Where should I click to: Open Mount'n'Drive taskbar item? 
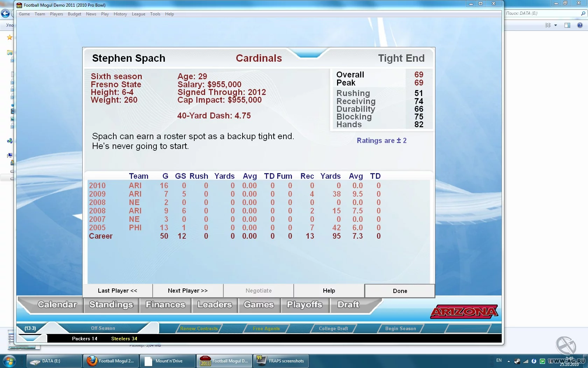pos(168,361)
